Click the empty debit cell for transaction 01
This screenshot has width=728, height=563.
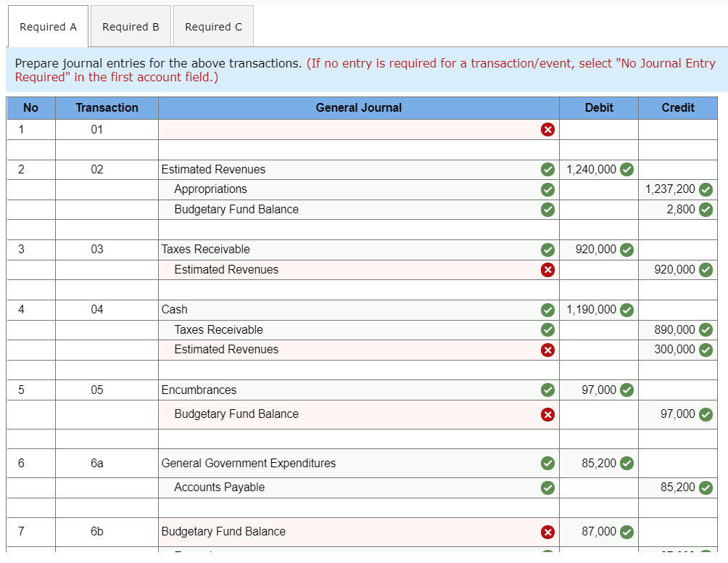[x=598, y=130]
